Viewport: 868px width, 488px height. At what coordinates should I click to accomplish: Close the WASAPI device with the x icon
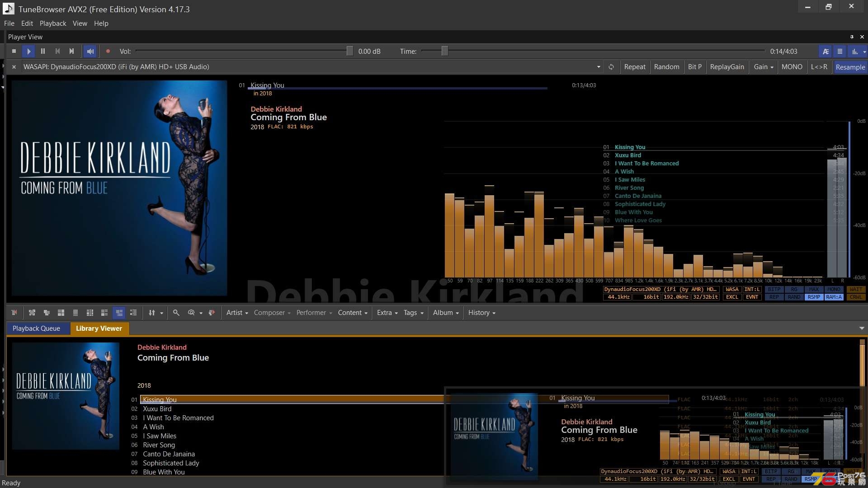tap(14, 67)
